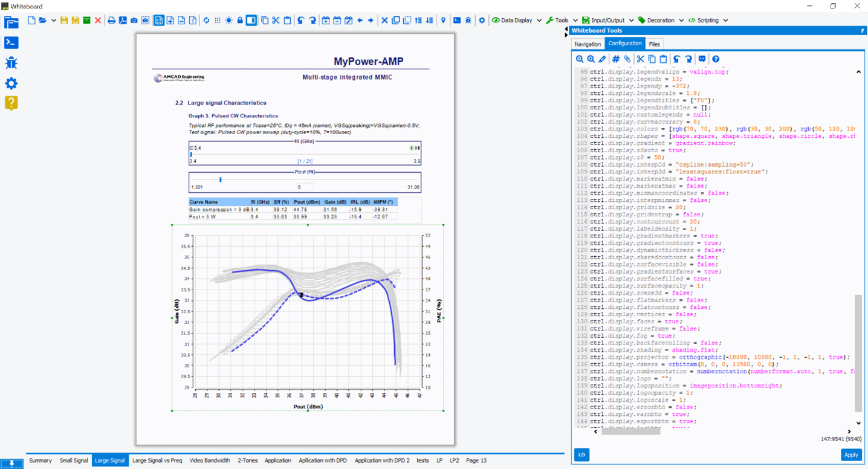Click the code editor vertical scrollbar
868x469 pixels.
point(858,354)
